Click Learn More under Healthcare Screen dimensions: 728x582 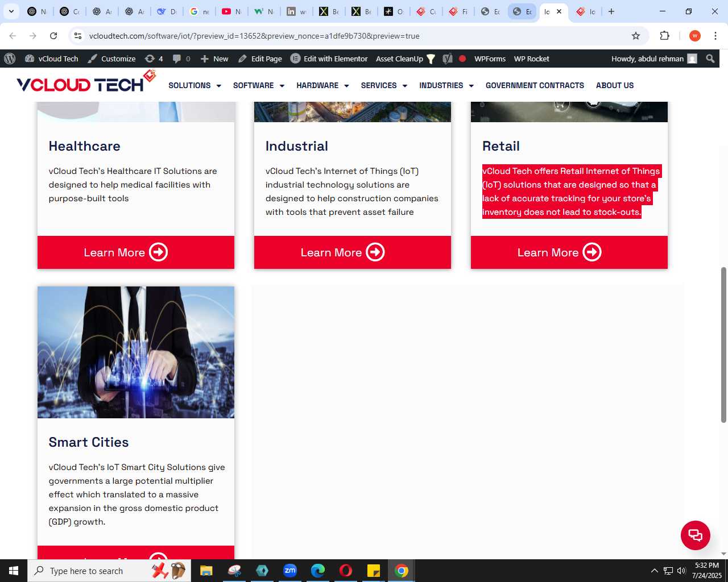click(x=136, y=252)
